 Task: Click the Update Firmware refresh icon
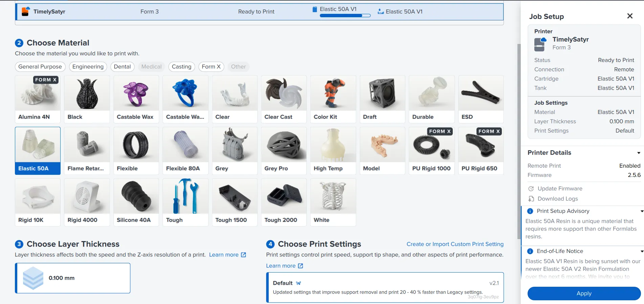(531, 189)
